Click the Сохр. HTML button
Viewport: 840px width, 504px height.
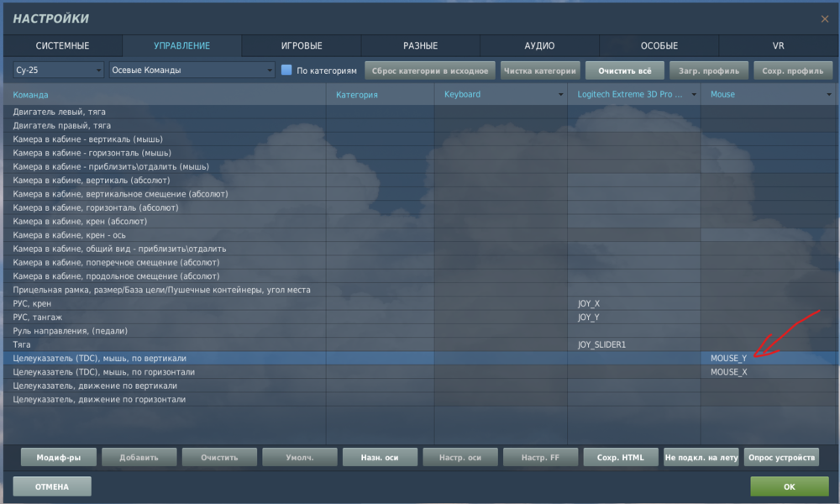pos(621,458)
